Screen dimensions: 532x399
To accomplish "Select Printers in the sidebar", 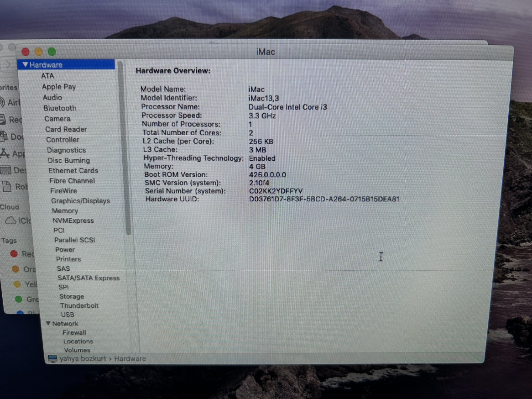I will click(x=68, y=259).
